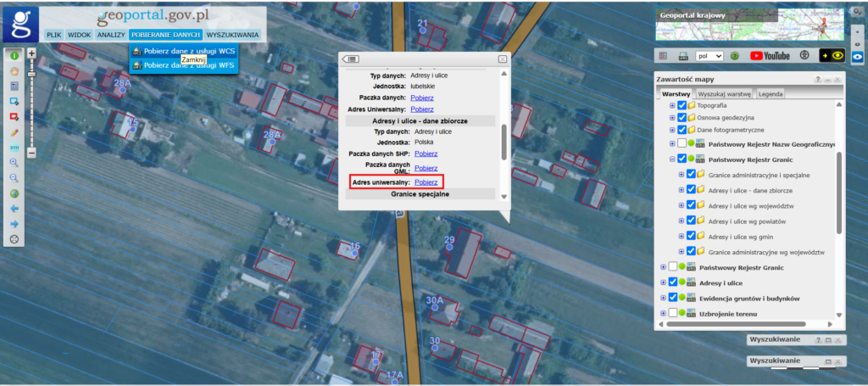Click the zoom out magnifier tool

point(14,177)
